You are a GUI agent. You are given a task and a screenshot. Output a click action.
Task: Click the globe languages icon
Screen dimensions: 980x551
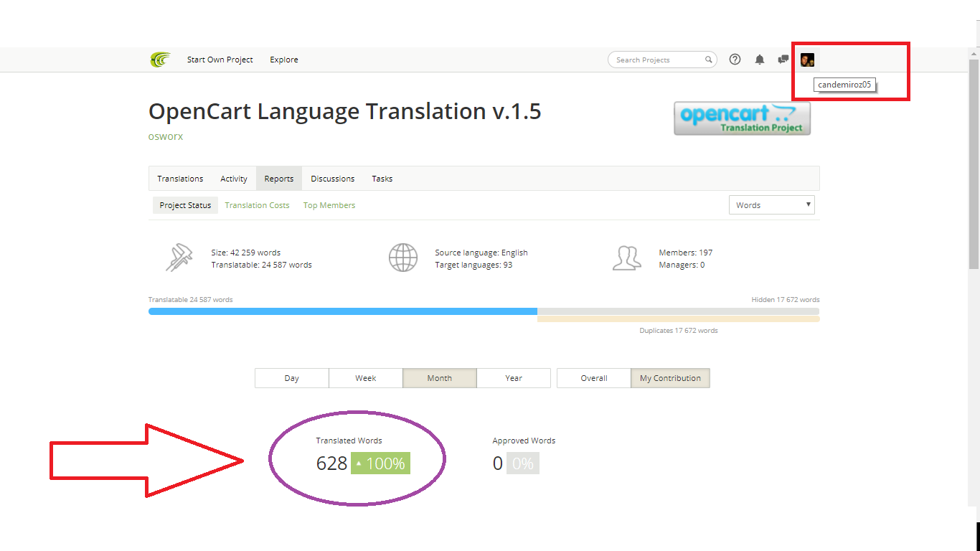point(403,258)
